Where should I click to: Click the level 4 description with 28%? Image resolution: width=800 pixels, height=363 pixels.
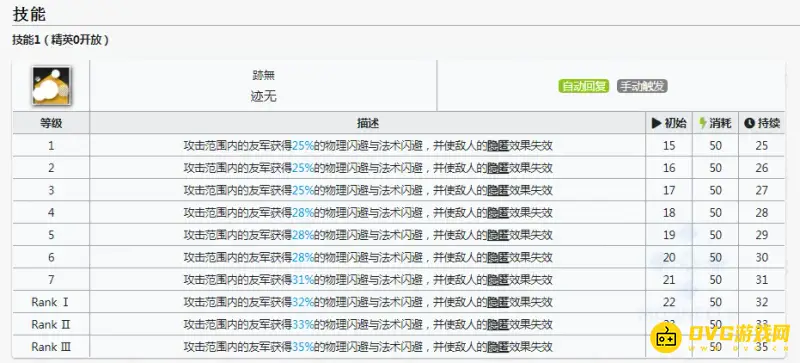[368, 213]
